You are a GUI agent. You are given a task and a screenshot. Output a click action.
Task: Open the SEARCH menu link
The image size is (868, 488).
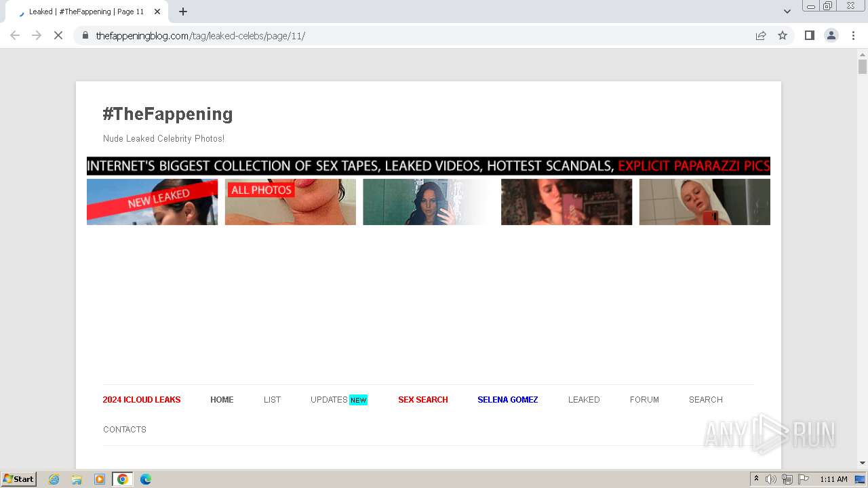pyautogui.click(x=705, y=400)
